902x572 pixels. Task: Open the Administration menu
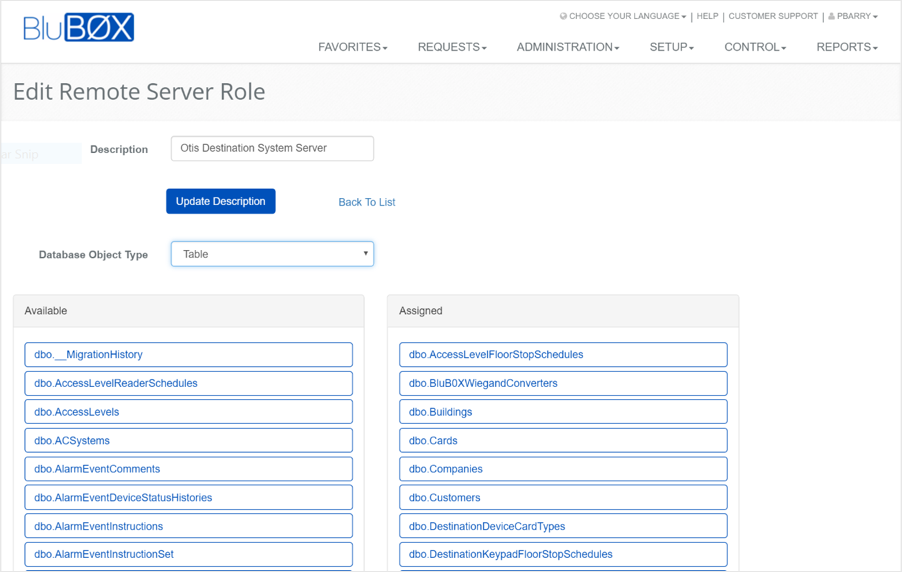tap(567, 47)
